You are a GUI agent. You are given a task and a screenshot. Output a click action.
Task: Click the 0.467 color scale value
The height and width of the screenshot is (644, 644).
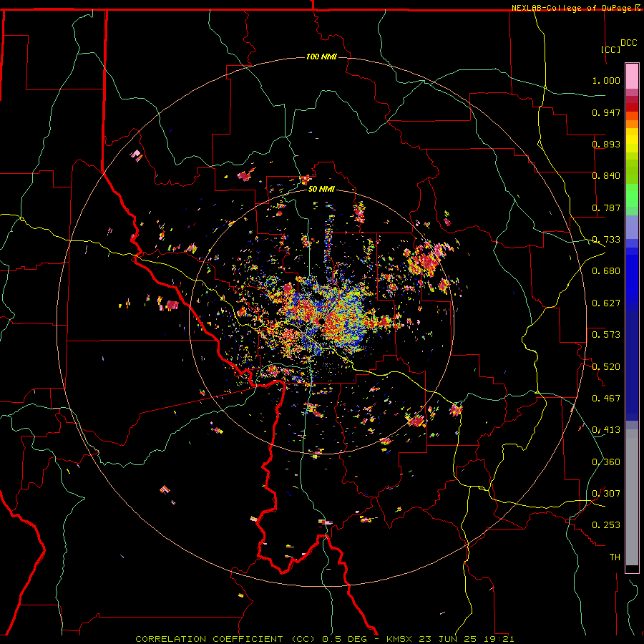pos(606,399)
